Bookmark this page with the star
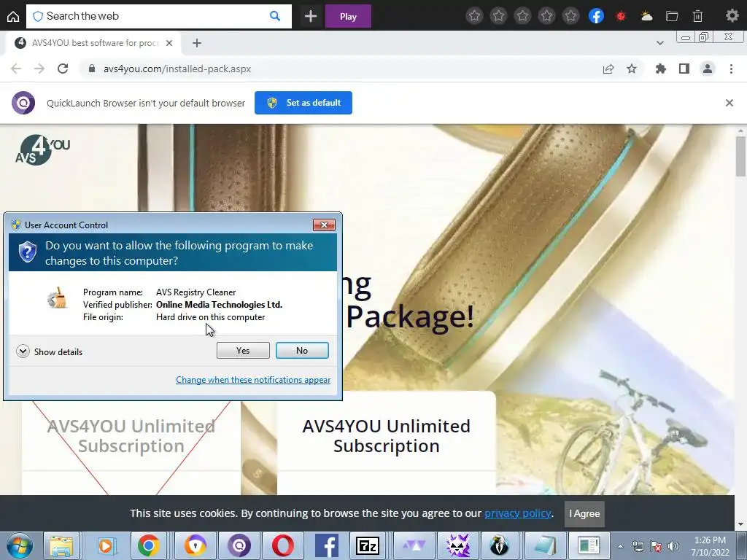This screenshot has width=747, height=560. pyautogui.click(x=632, y=69)
